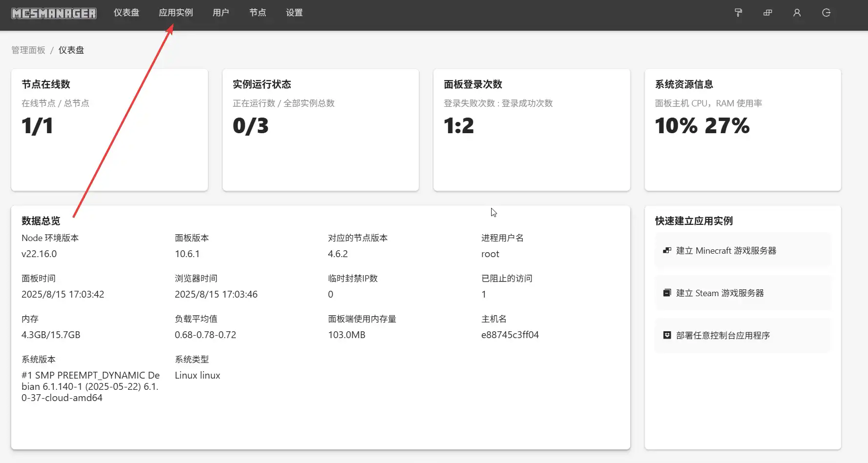The image size is (868, 463).
Task: Click the logout arrow icon
Action: pyautogui.click(x=826, y=13)
